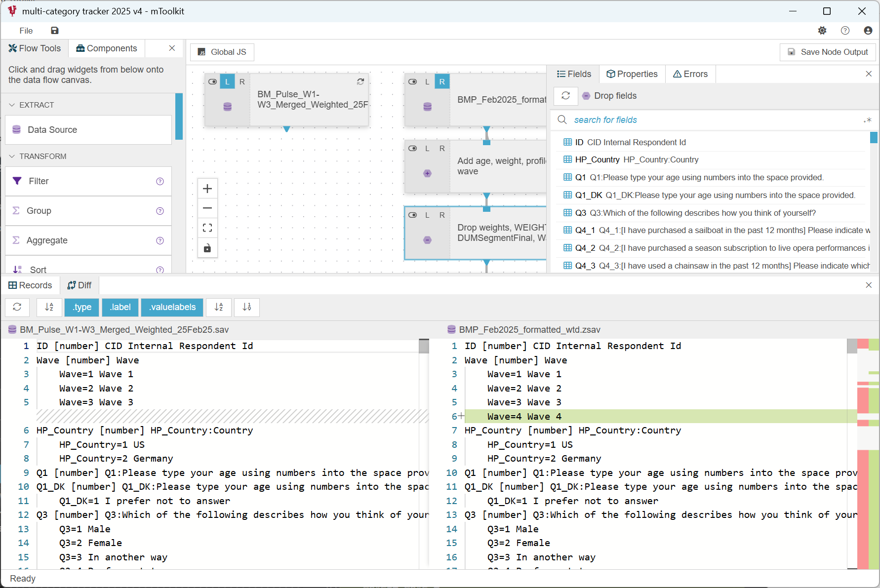Open the Global JS button

click(x=222, y=52)
